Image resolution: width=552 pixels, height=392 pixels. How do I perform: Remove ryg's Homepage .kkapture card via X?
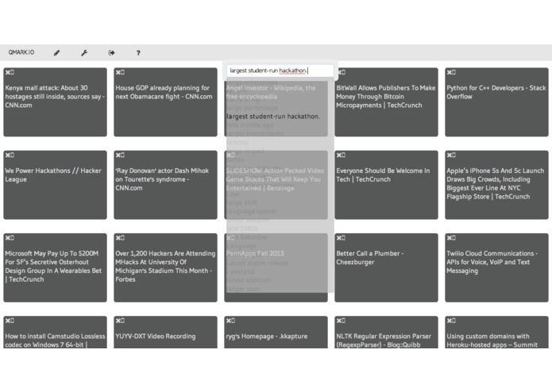coord(229,321)
